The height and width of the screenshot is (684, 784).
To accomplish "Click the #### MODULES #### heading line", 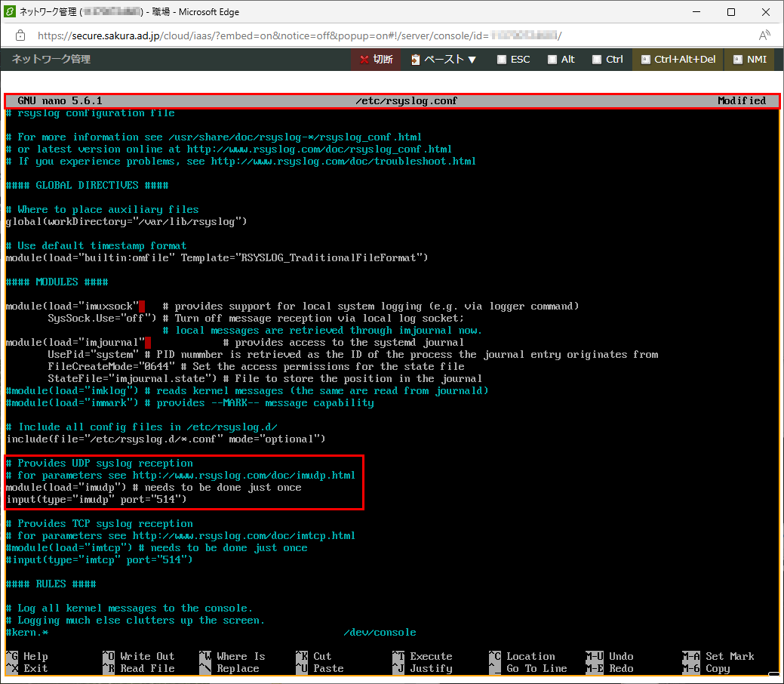I will pos(57,282).
